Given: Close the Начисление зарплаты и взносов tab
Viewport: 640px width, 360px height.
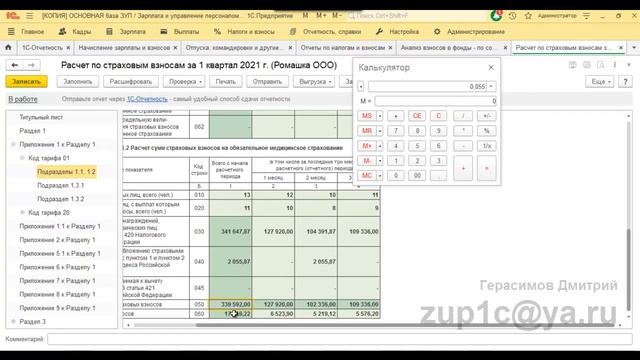Looking at the screenshot, I should pyautogui.click(x=176, y=48).
